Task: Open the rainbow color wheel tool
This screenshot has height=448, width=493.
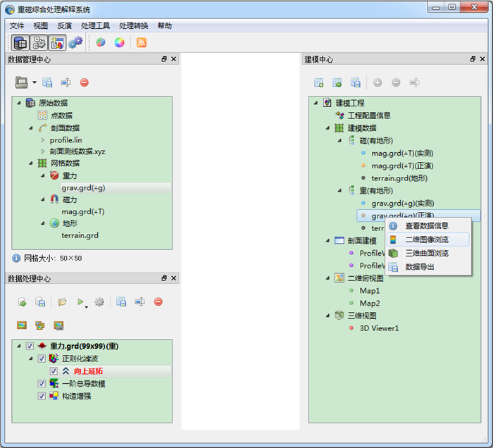Action: (120, 42)
